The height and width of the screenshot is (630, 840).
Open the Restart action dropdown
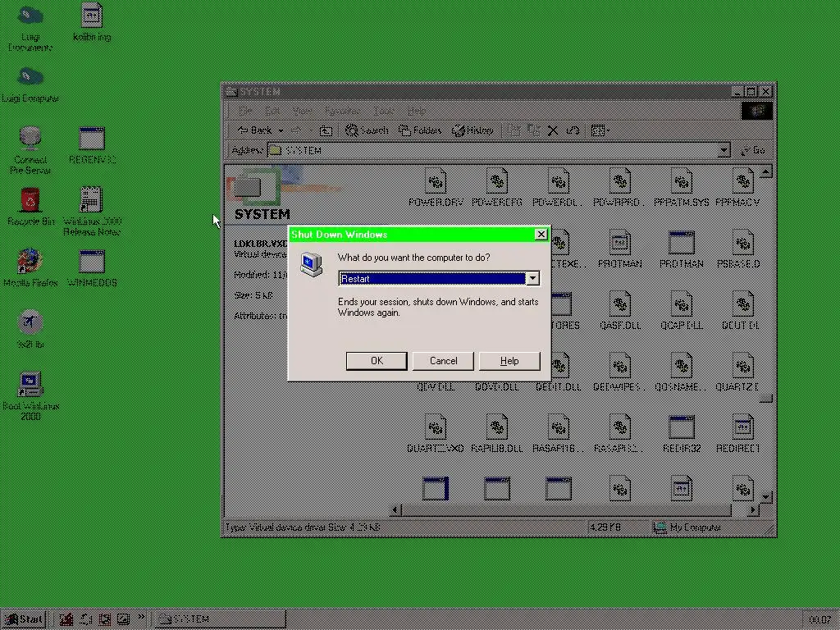[x=532, y=278]
